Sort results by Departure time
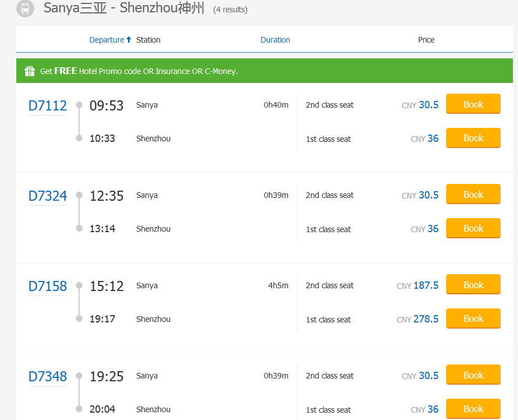Viewport: 518px width, 420px height. [x=107, y=40]
